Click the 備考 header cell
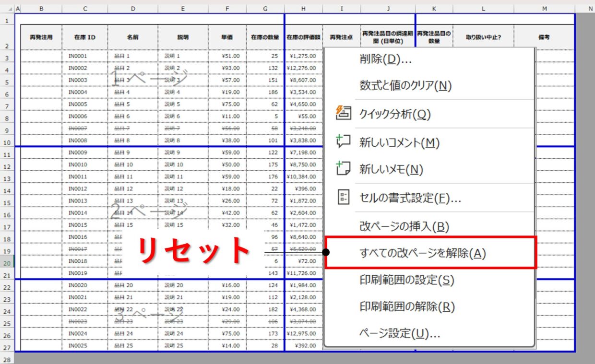The height and width of the screenshot is (364, 595). [544, 37]
